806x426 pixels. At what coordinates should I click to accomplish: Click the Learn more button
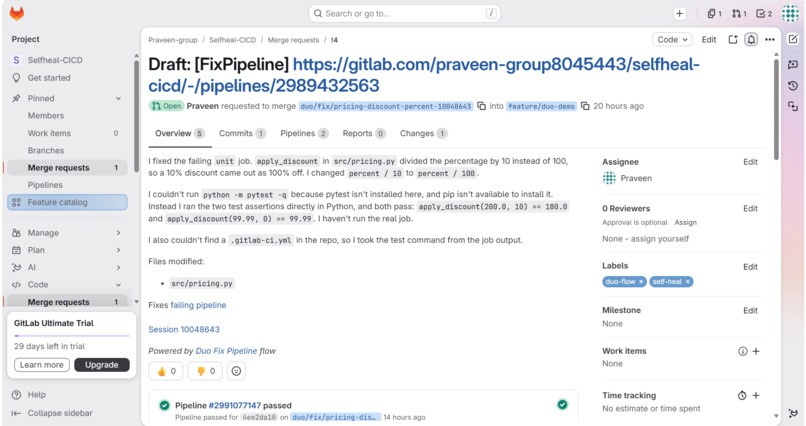[x=42, y=365]
